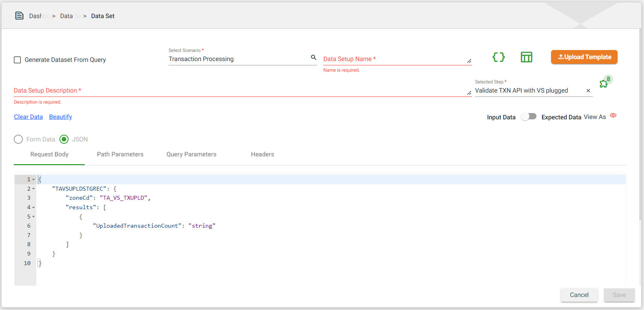Fold the object block on line 5

(33, 217)
